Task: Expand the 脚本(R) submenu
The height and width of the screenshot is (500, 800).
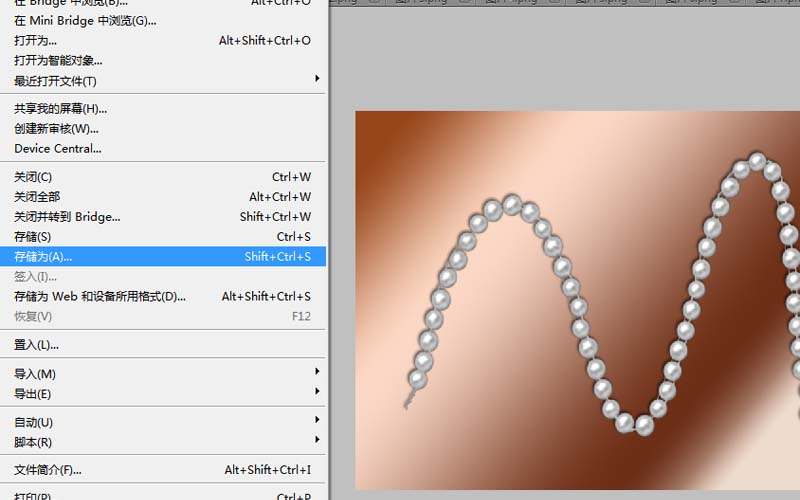Action: click(163, 442)
